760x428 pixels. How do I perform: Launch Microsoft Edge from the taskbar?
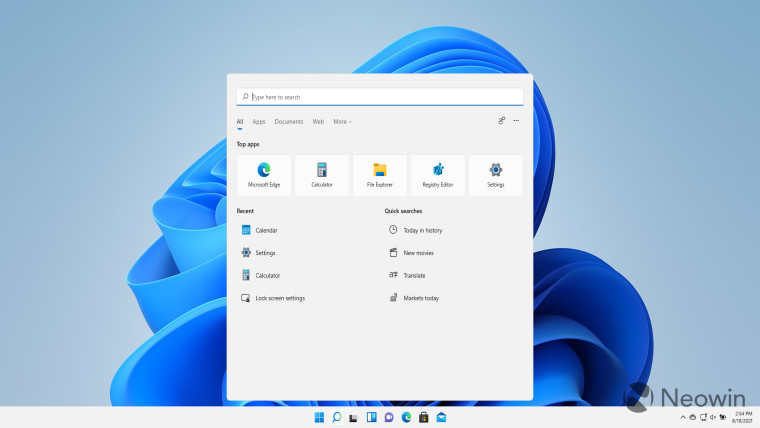pos(406,417)
